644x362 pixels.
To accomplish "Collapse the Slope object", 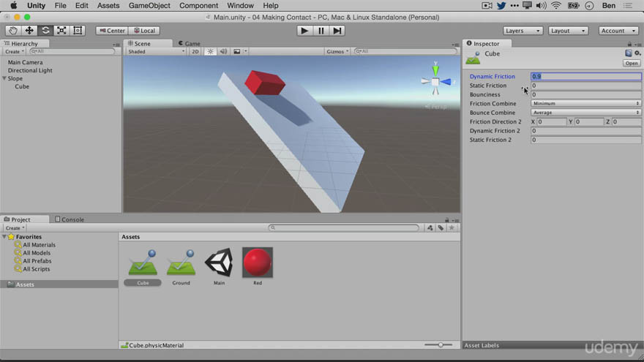I will pyautogui.click(x=4, y=78).
